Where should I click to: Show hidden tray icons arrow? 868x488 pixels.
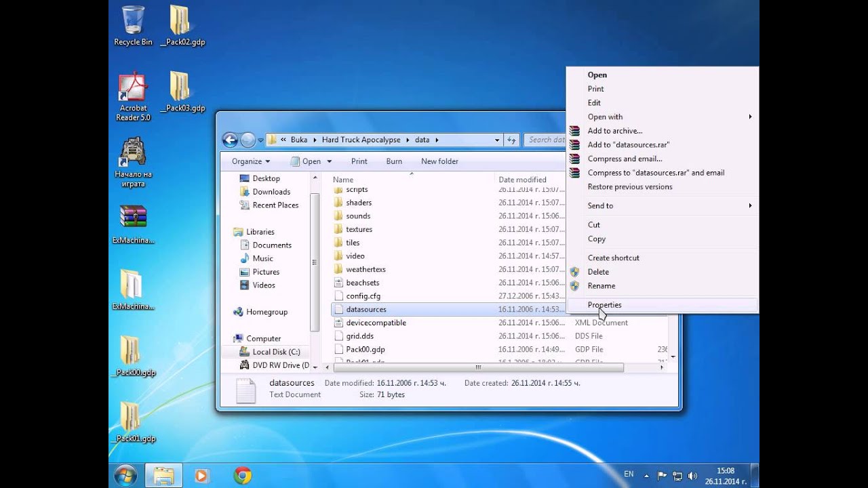point(647,476)
